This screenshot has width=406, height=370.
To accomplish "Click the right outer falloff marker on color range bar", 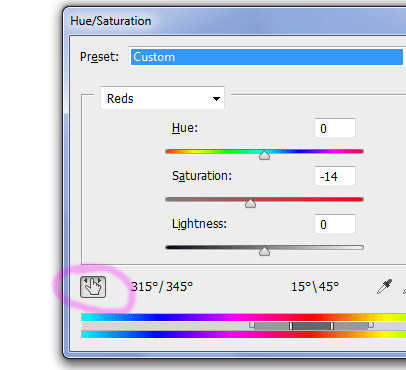I will (x=371, y=325).
